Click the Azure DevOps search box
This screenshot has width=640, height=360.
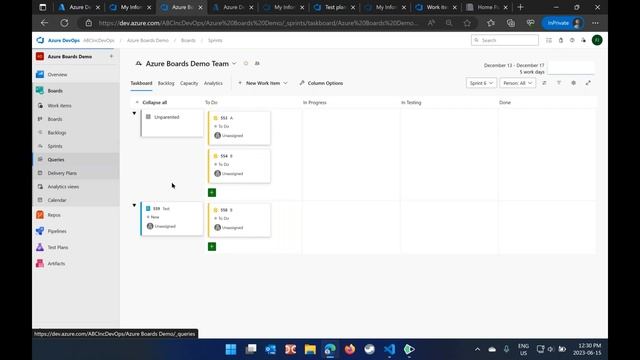(505, 40)
